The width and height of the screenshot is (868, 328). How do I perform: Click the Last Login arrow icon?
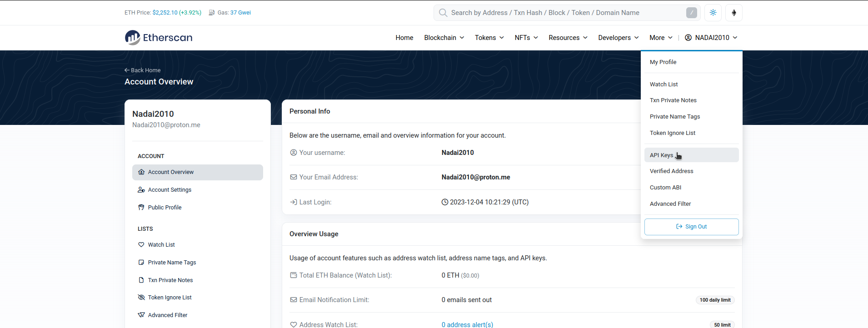(294, 202)
